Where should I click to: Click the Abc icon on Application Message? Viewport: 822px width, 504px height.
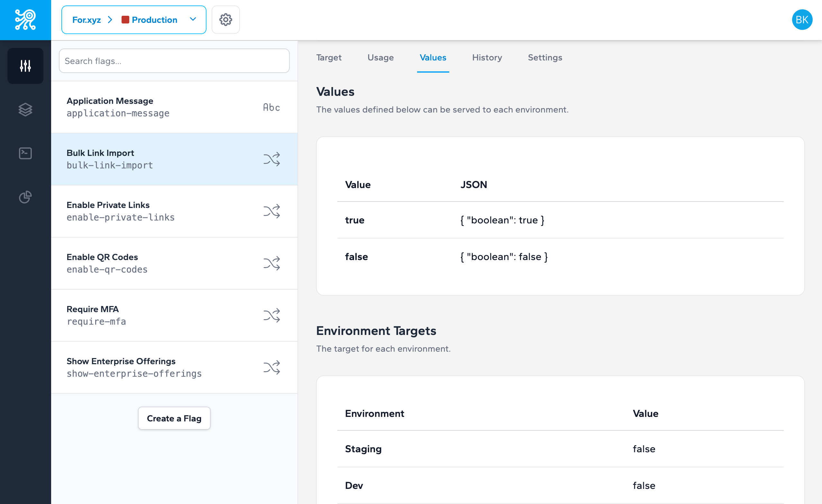(x=271, y=107)
